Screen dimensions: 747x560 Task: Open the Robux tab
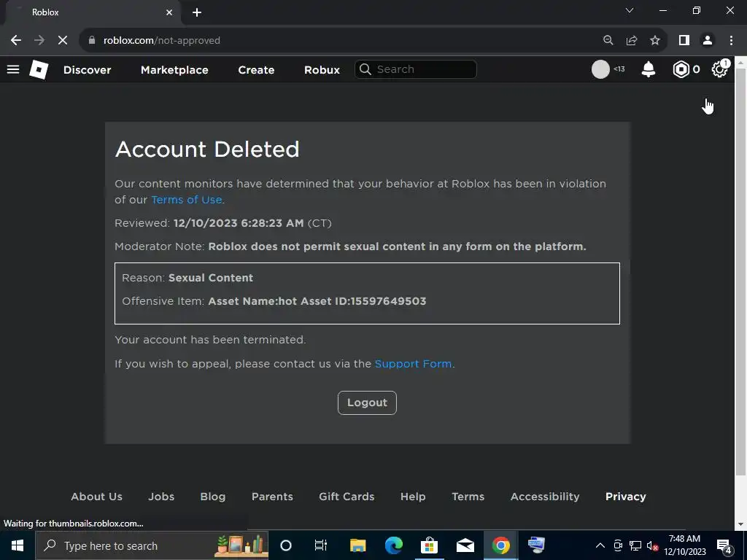322,69
